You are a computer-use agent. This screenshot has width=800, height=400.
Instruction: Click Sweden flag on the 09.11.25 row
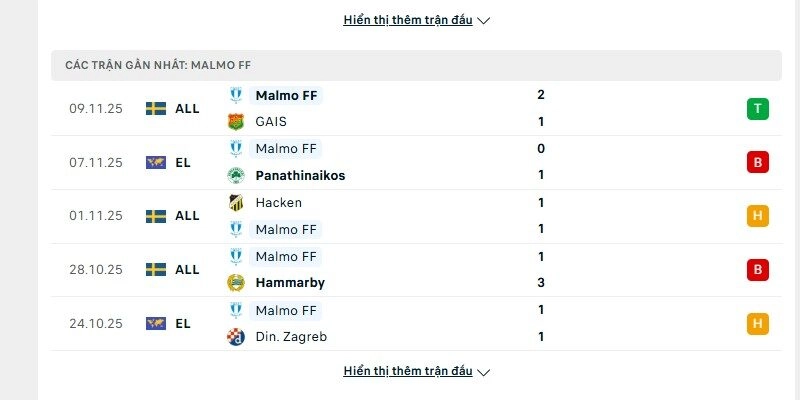[156, 109]
